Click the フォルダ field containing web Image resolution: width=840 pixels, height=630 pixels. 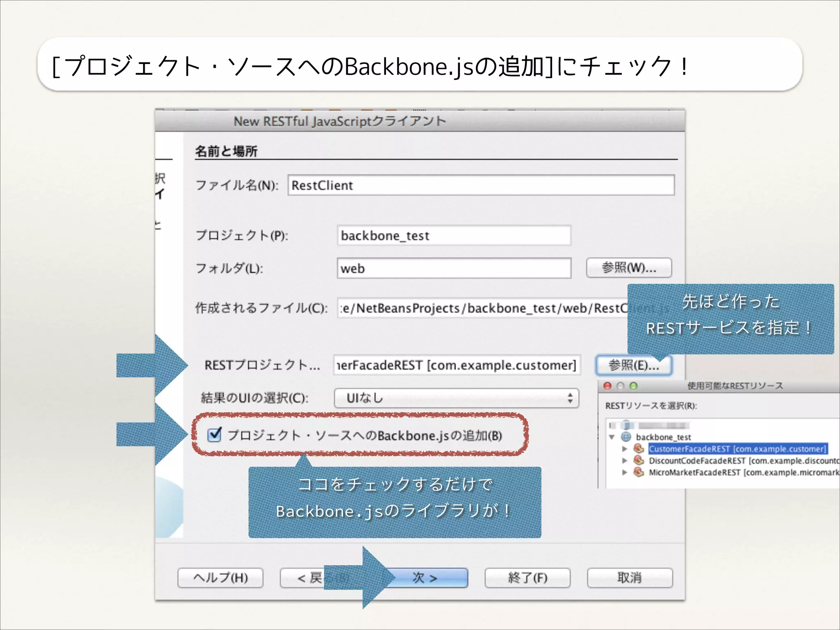[454, 268]
